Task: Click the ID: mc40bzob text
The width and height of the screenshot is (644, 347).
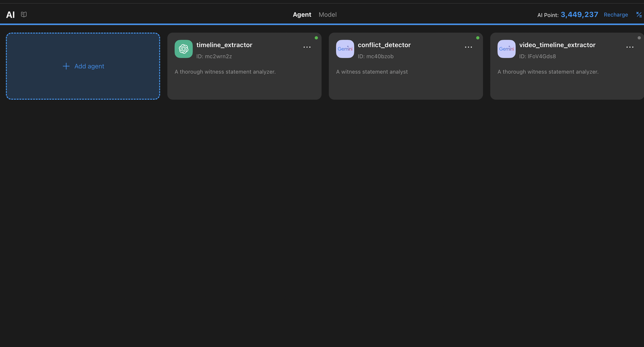Action: click(x=376, y=56)
